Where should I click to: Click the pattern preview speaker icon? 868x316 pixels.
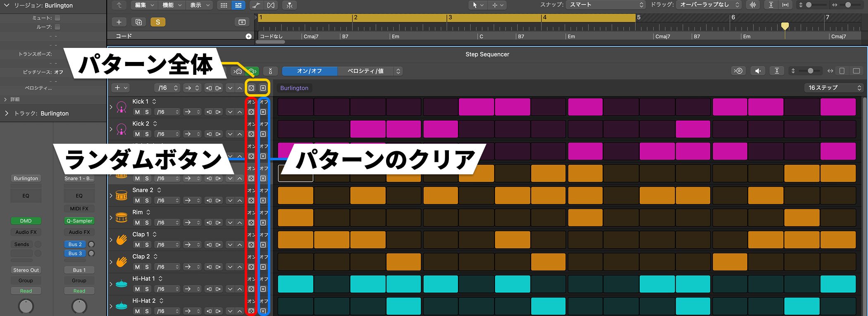point(758,71)
